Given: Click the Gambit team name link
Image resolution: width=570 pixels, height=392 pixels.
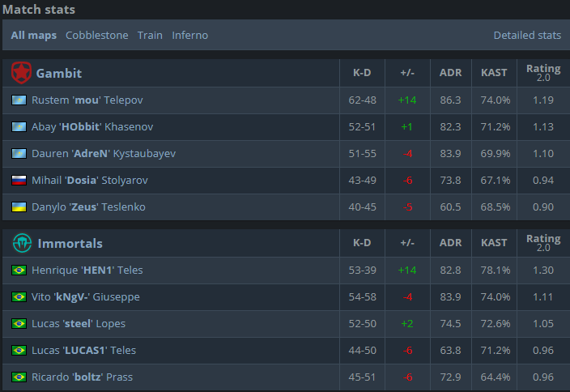Looking at the screenshot, I should pos(59,74).
